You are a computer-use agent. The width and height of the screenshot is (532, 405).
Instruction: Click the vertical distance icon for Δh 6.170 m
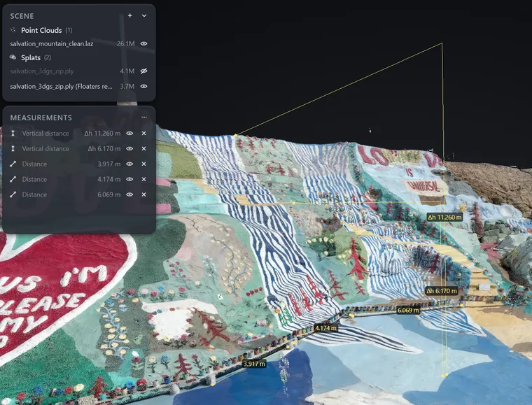click(13, 148)
